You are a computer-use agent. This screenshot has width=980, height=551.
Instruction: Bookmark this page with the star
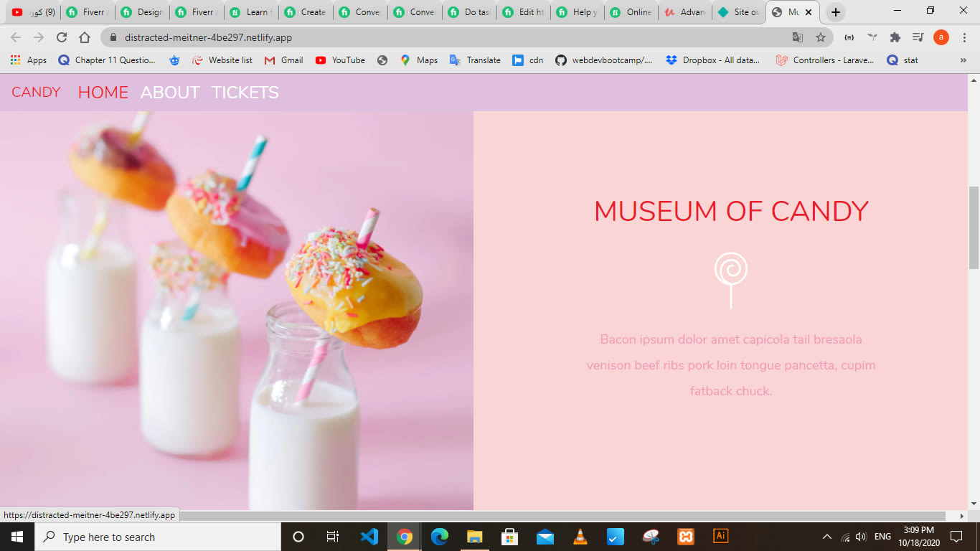pos(821,37)
